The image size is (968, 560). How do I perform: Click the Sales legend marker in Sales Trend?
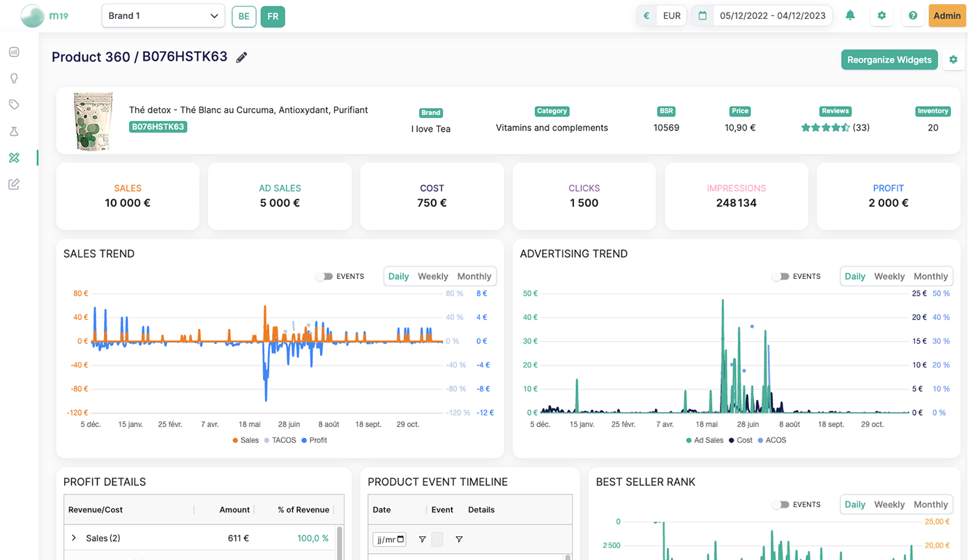pyautogui.click(x=235, y=441)
